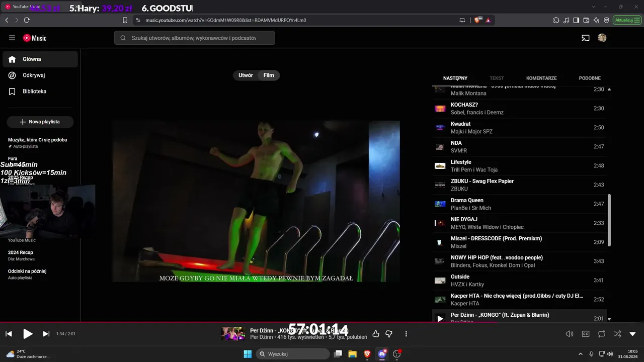This screenshot has width=644, height=362.
Task: Click play icon on Per Dżinn KONGO row
Action: coord(440,318)
